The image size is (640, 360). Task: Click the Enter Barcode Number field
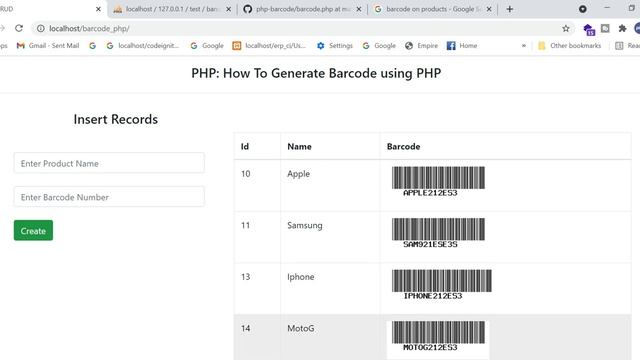click(x=109, y=197)
